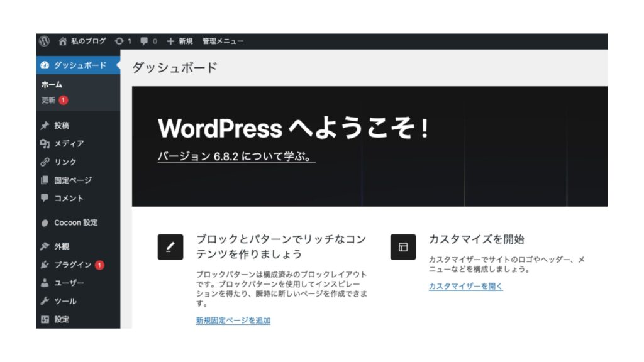Click the updates refresh icon in admin bar
The height and width of the screenshot is (362, 644).
coord(119,41)
